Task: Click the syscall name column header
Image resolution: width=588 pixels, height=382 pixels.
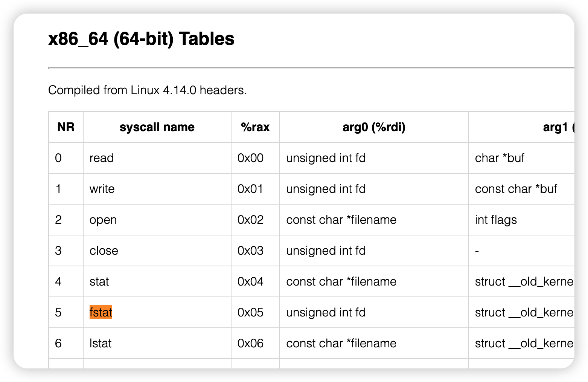Action: 157,127
